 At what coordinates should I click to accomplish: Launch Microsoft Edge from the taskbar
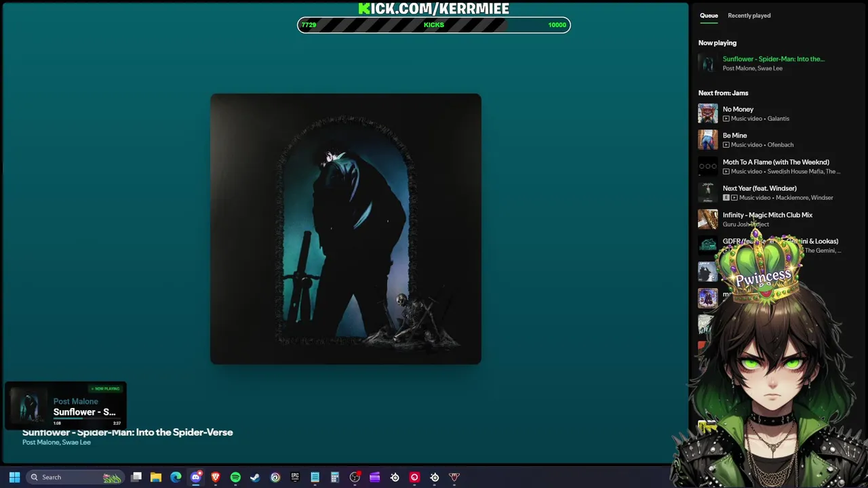pyautogui.click(x=176, y=477)
